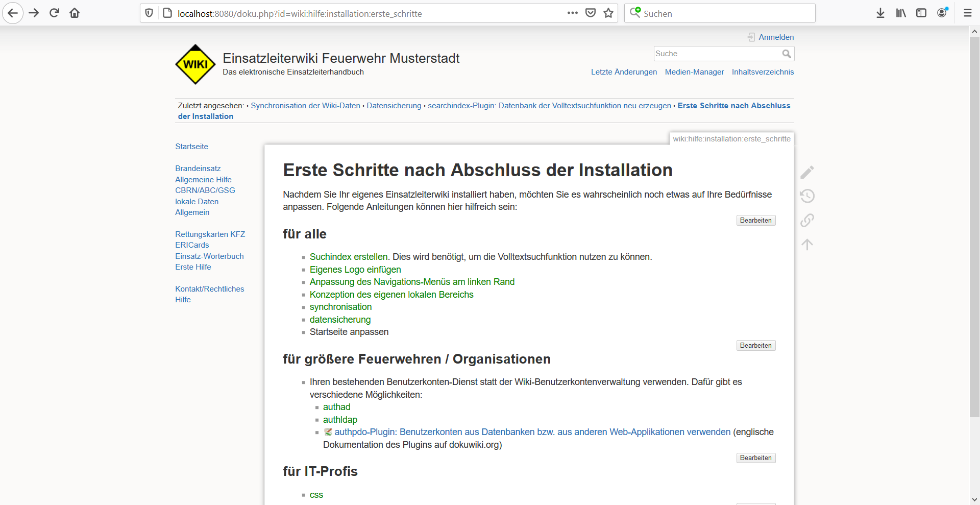Click the backlinks chain icon
The width and height of the screenshot is (980, 505).
point(807,220)
